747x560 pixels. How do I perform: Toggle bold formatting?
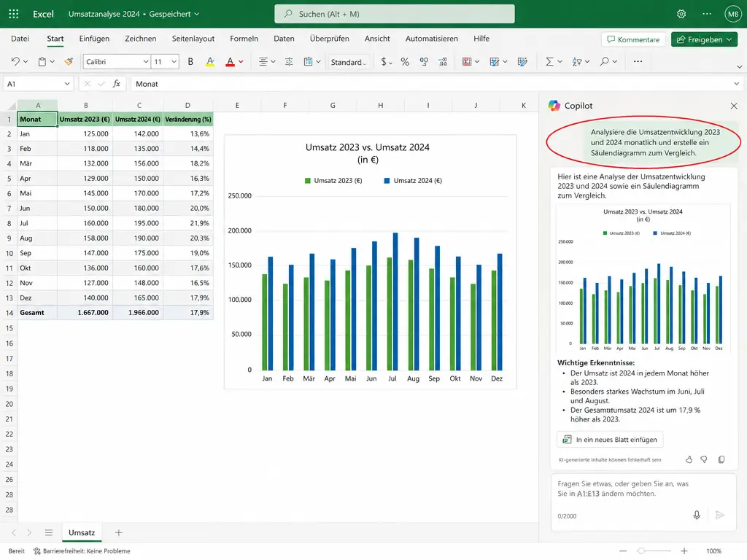190,61
